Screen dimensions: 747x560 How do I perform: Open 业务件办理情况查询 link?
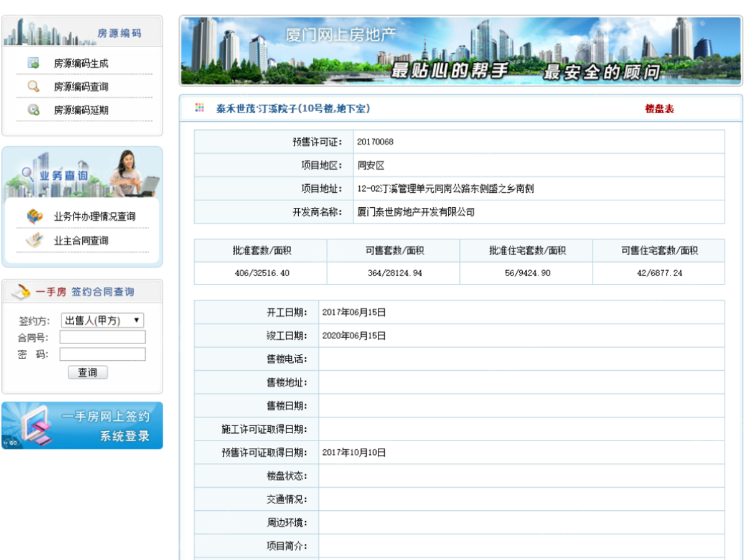pyautogui.click(x=95, y=217)
